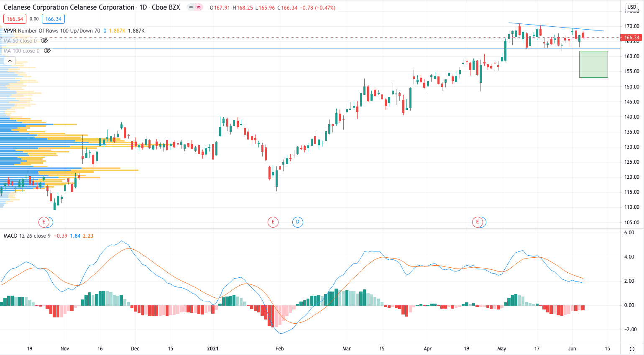This screenshot has width=644, height=355.
Task: Click the 160.00 price axis label
Action: click(632, 56)
